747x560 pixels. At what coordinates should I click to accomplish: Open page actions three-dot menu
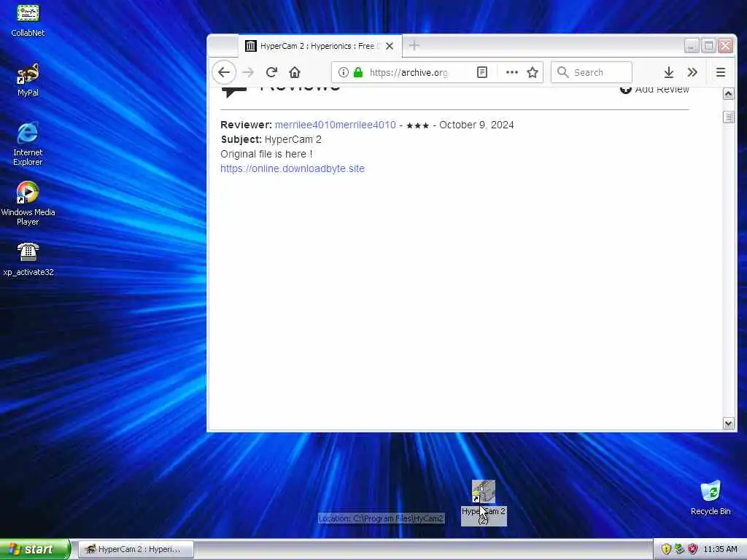511,72
